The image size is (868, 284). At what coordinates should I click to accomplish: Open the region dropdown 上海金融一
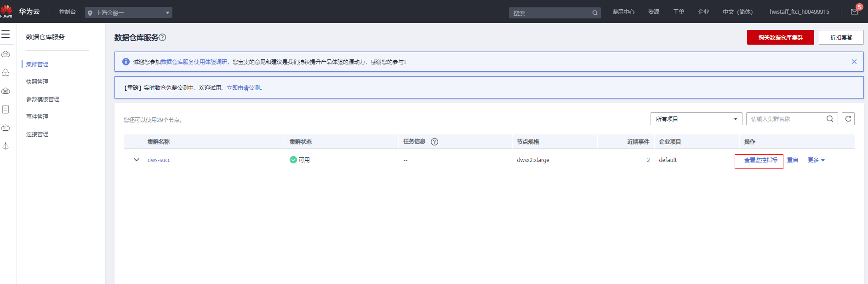click(x=129, y=13)
